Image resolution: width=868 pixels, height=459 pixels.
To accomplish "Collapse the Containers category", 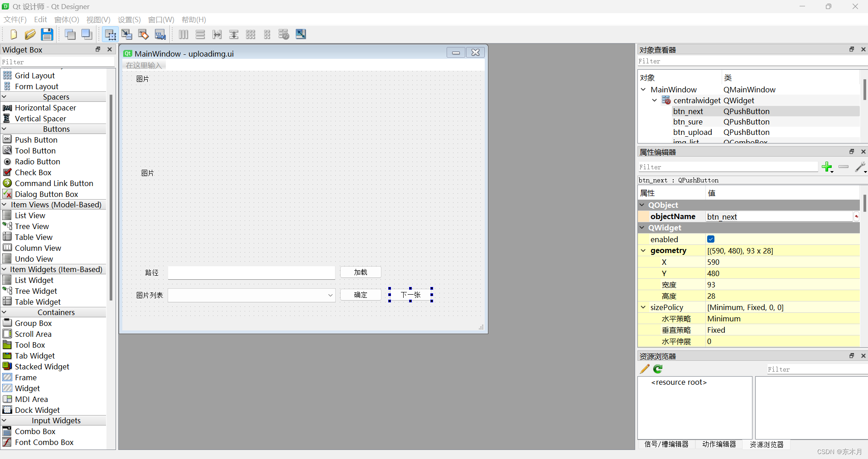I will tap(4, 312).
